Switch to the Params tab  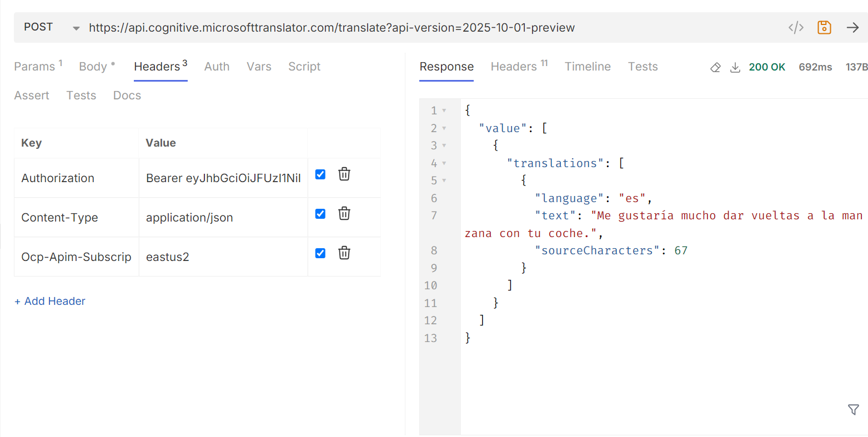tap(38, 67)
